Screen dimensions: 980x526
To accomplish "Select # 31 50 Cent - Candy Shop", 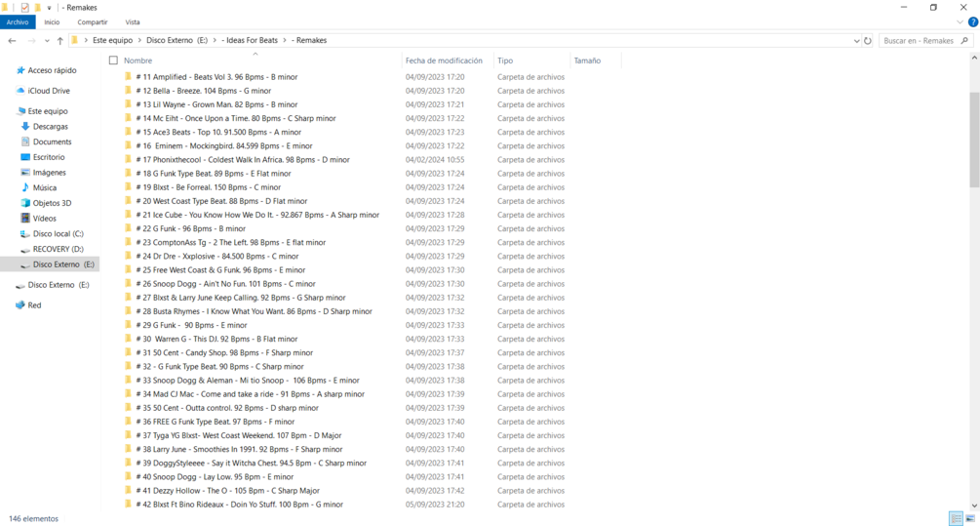I will click(224, 352).
